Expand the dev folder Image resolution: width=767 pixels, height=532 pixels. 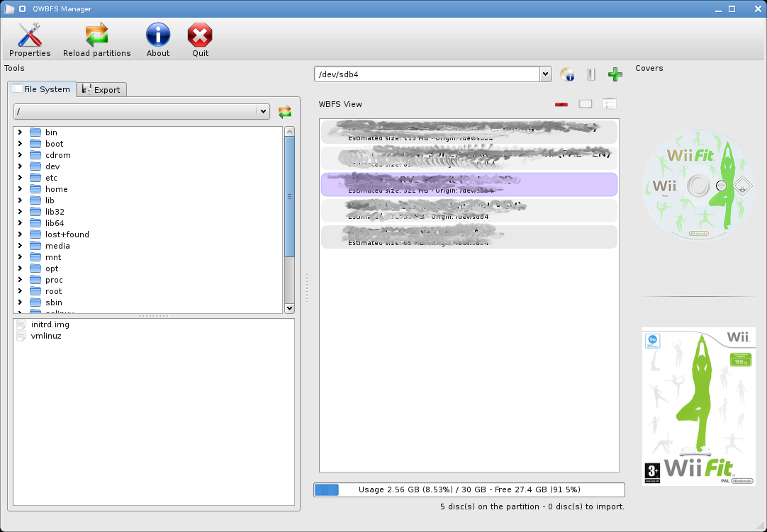(20, 166)
